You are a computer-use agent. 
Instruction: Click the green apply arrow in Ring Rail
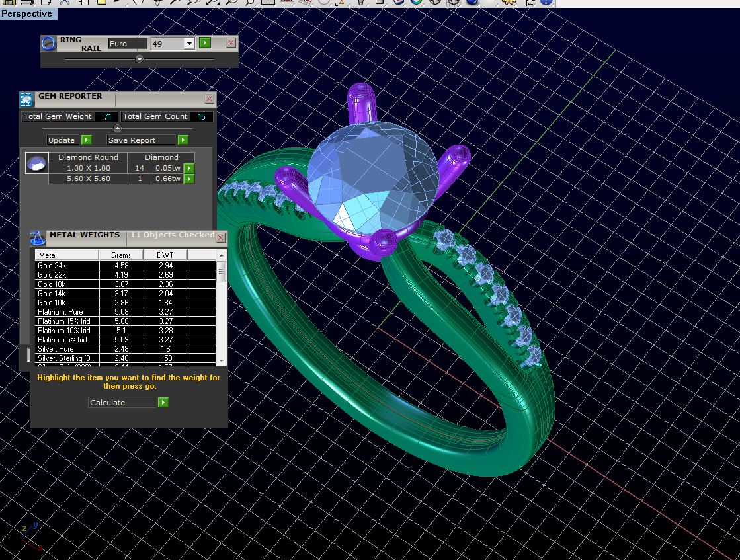pyautogui.click(x=205, y=43)
